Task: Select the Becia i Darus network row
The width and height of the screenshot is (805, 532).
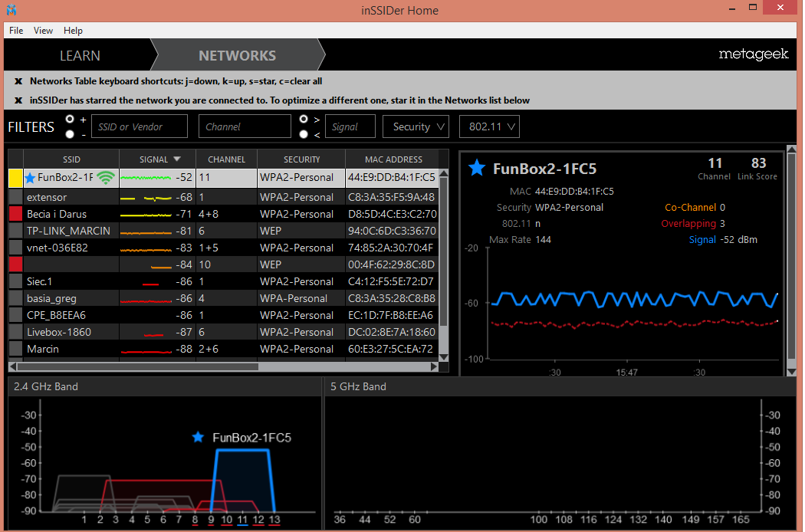Action: click(223, 214)
